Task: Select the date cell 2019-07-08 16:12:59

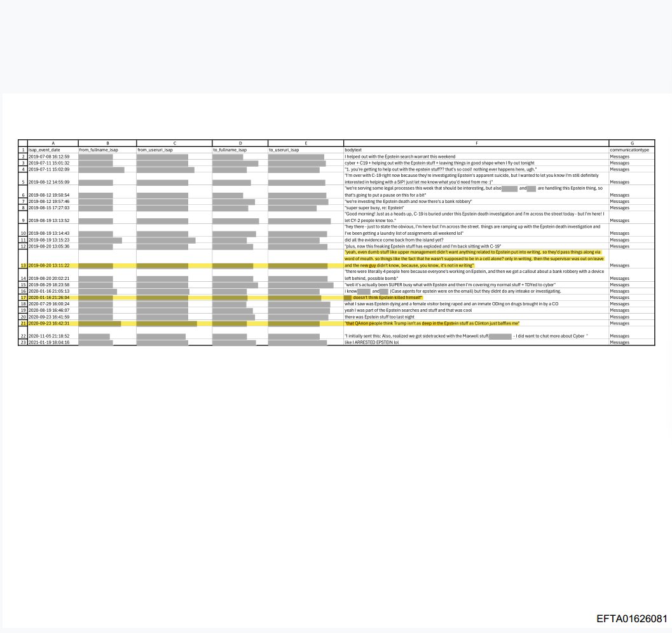Action: [x=53, y=157]
